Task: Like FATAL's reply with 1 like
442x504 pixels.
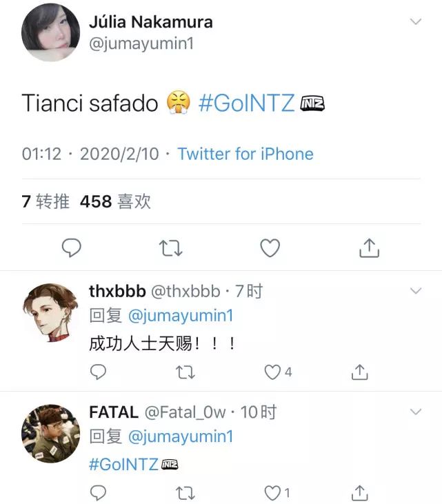Action: tap(273, 493)
